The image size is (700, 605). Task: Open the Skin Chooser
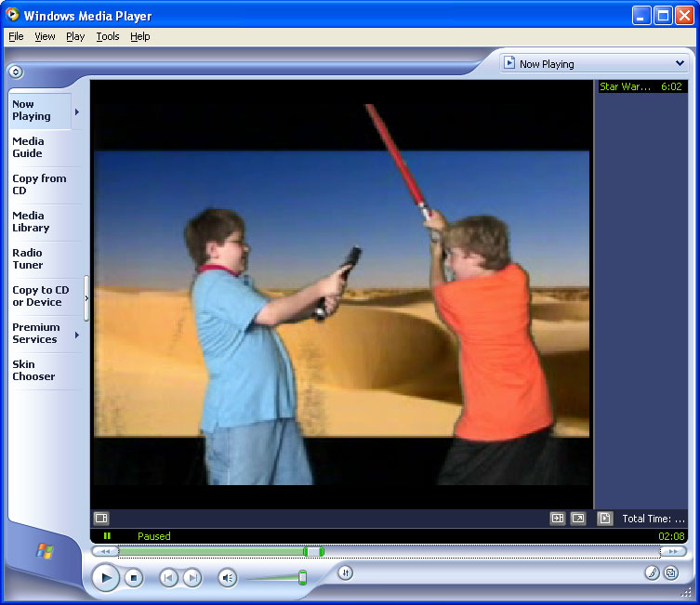[33, 371]
